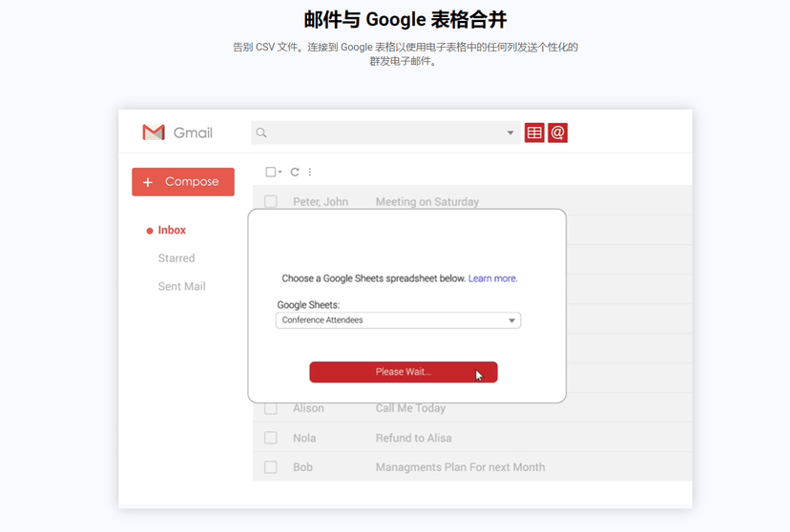The width and height of the screenshot is (790, 532).
Task: Click the Please Wait... button
Action: tap(404, 372)
